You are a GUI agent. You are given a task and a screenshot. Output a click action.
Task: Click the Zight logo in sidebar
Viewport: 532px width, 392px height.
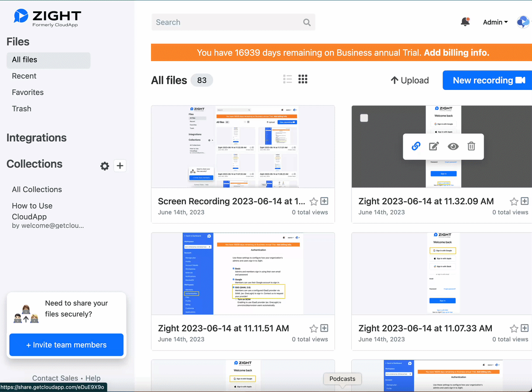pyautogui.click(x=47, y=17)
